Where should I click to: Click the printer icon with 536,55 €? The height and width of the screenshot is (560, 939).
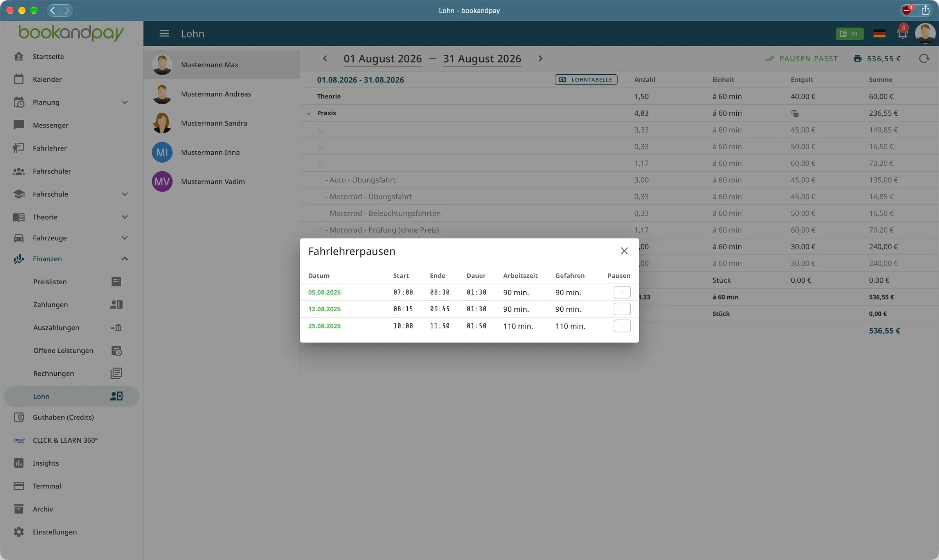pyautogui.click(x=858, y=59)
